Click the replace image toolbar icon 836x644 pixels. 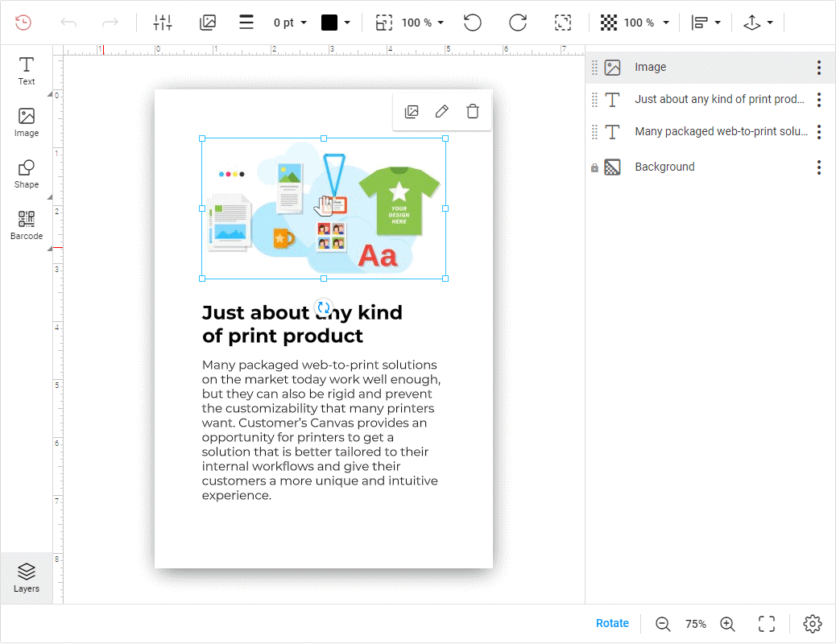(x=208, y=23)
